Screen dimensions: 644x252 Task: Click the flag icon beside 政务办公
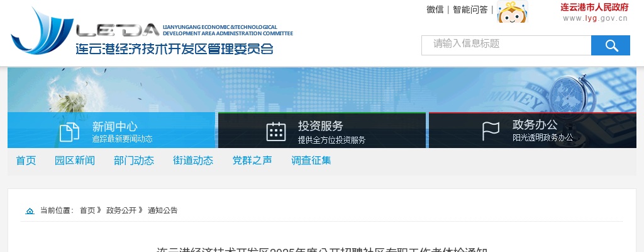click(x=491, y=131)
